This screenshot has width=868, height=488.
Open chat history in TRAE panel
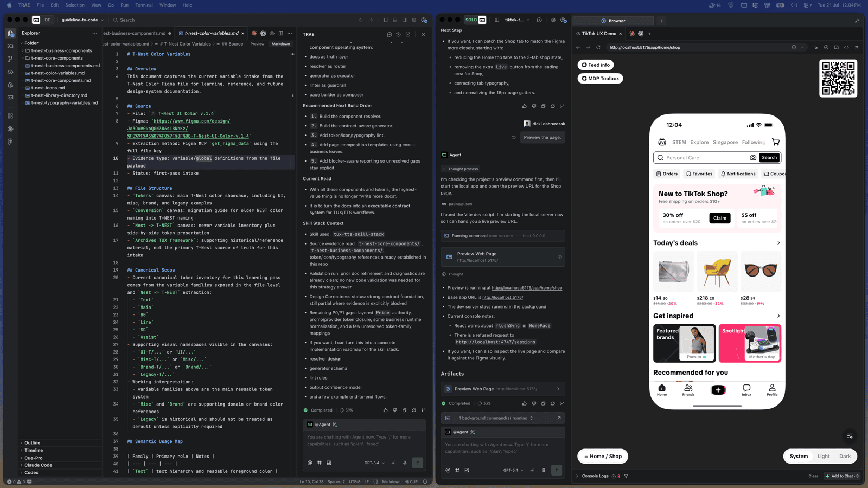point(399,34)
